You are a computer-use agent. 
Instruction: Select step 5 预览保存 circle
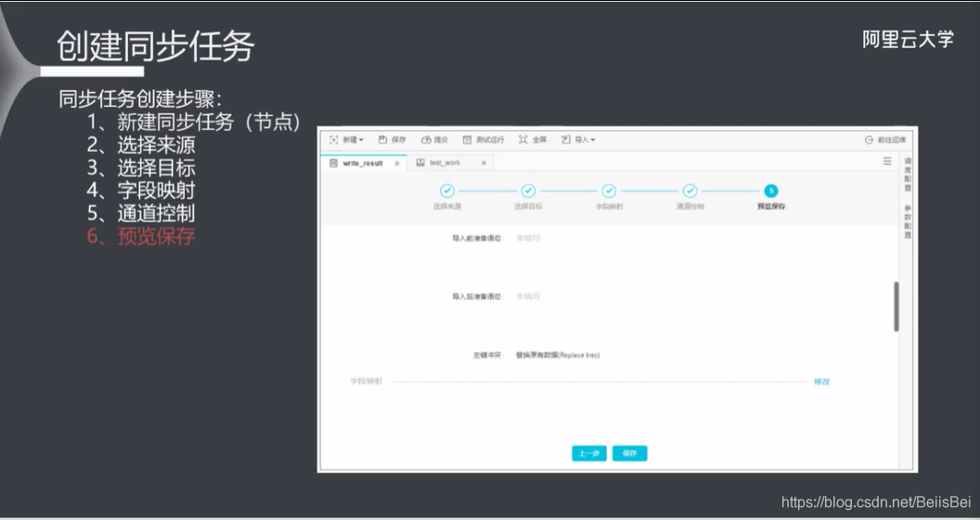click(x=771, y=190)
